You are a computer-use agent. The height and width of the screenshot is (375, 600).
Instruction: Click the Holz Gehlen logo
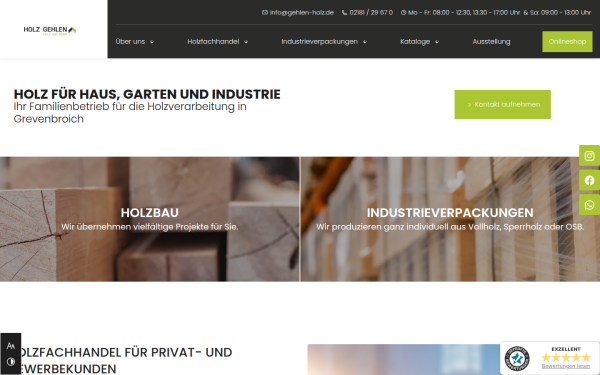50,31
